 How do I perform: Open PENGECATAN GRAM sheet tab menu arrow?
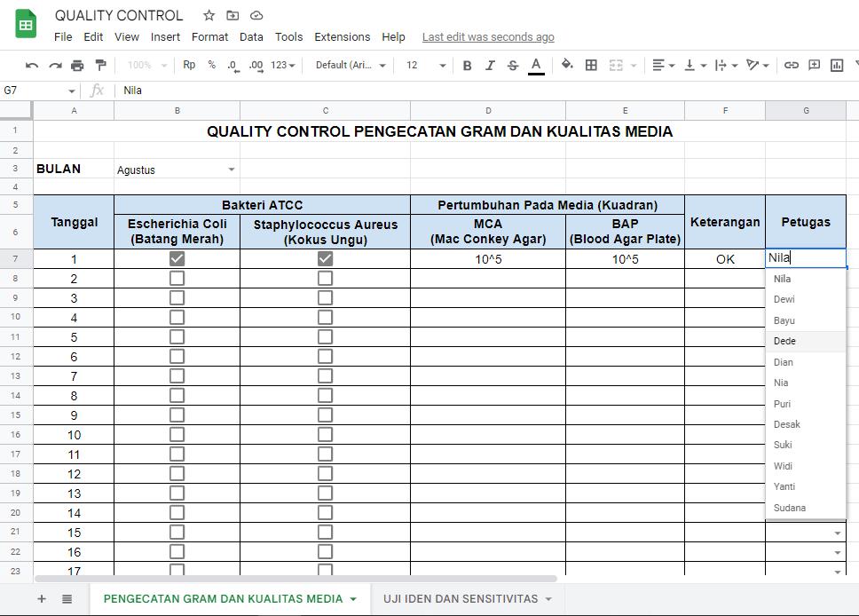(x=353, y=599)
